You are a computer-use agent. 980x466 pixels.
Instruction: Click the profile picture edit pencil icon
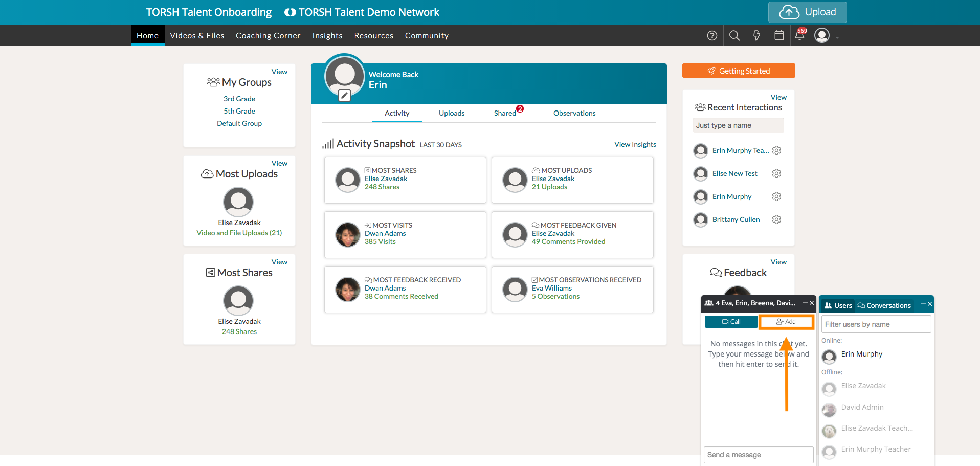(345, 95)
